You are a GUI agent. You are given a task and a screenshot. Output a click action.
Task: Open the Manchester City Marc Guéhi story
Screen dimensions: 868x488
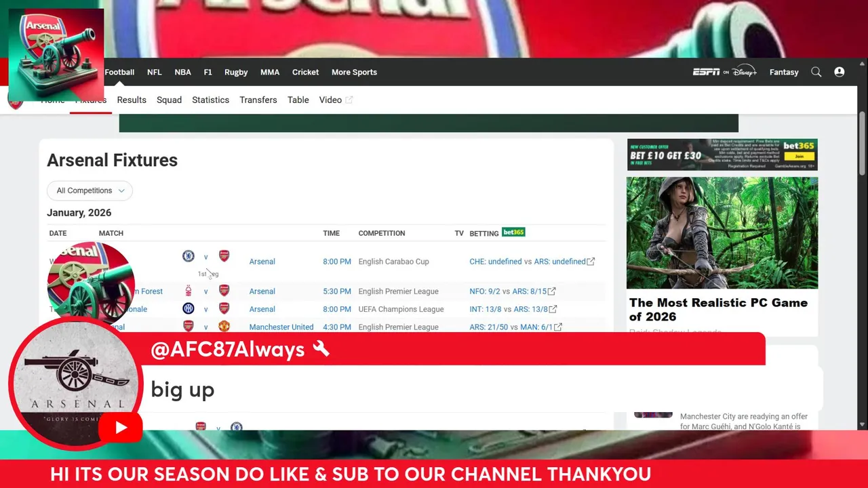[743, 421]
